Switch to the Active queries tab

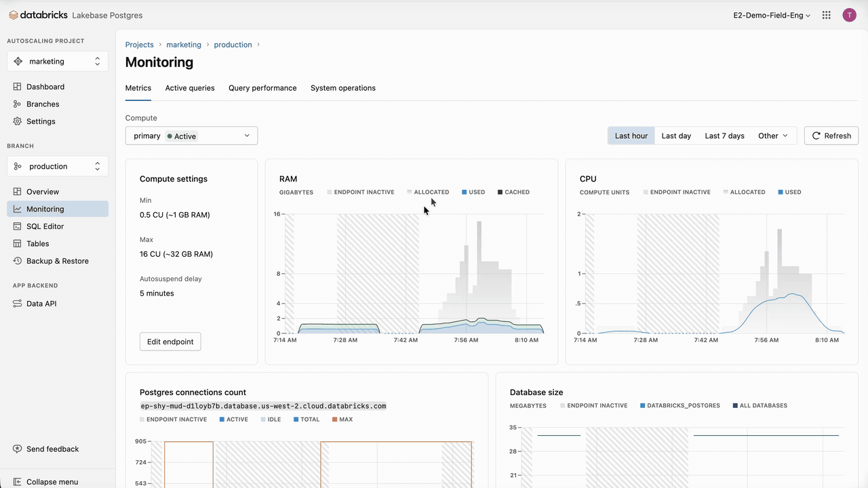(190, 88)
